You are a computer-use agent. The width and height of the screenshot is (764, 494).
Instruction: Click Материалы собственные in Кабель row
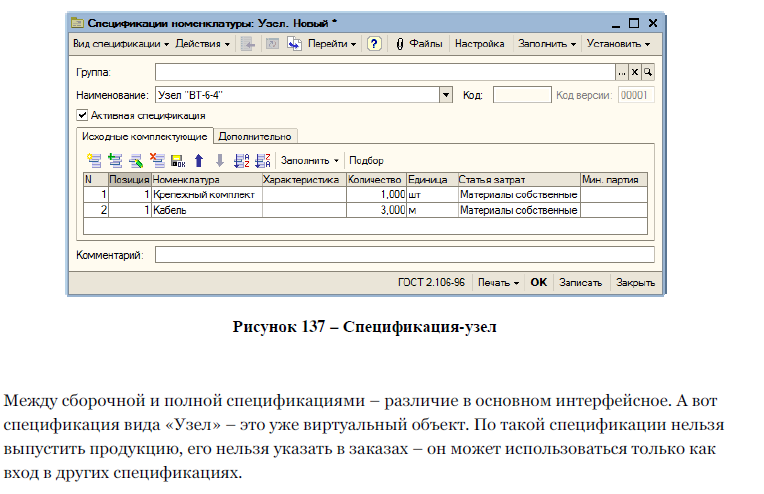[x=519, y=210]
